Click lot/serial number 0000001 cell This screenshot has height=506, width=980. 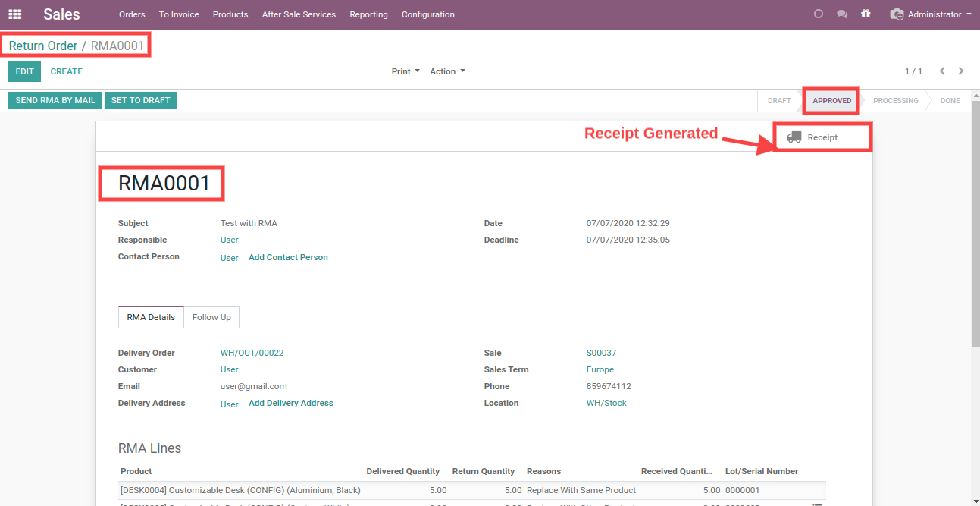click(742, 490)
